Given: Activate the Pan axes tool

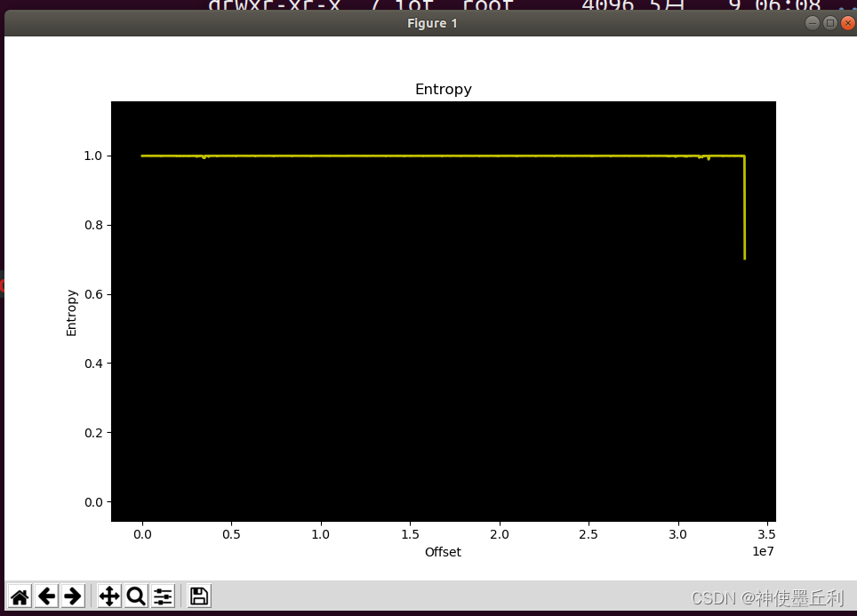Looking at the screenshot, I should (109, 596).
